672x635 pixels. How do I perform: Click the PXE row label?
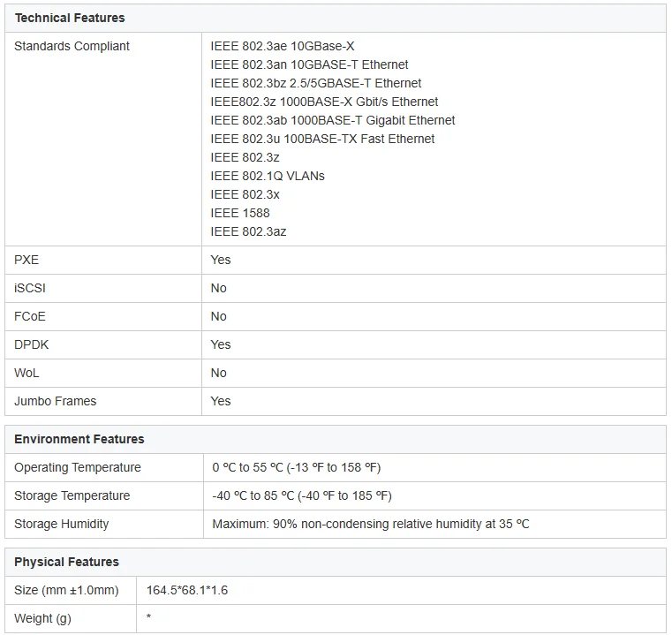click(x=26, y=260)
